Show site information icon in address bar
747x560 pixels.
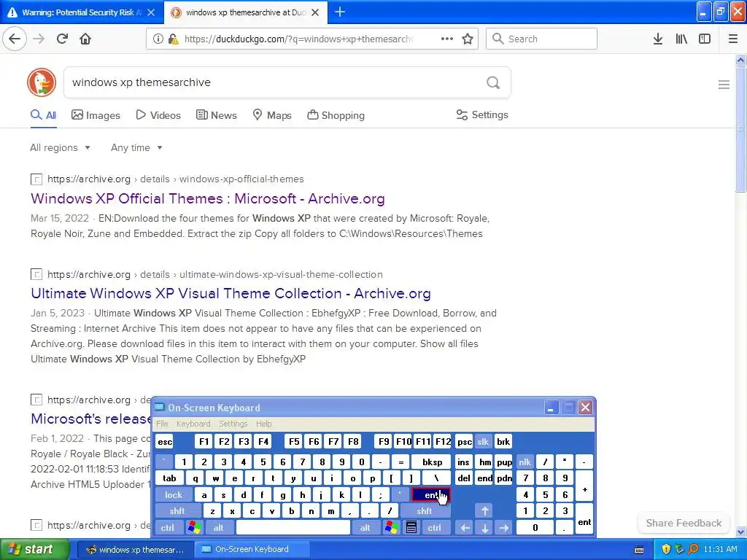(x=158, y=39)
